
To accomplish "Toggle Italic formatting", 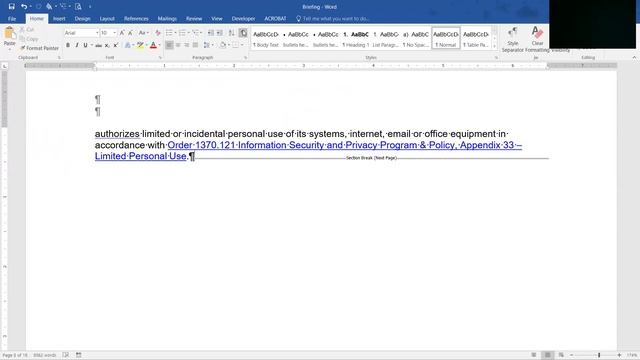I will click(76, 45).
